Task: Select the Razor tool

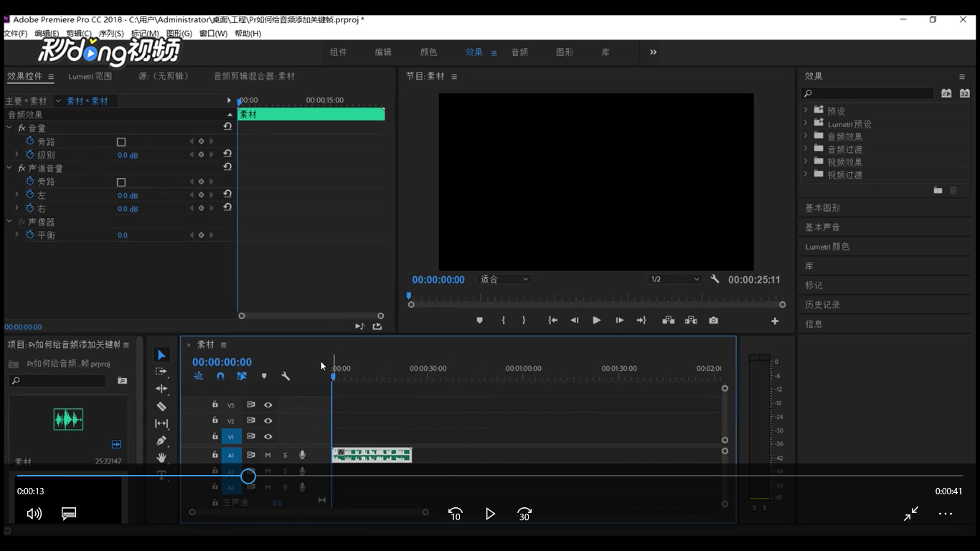Action: click(161, 406)
